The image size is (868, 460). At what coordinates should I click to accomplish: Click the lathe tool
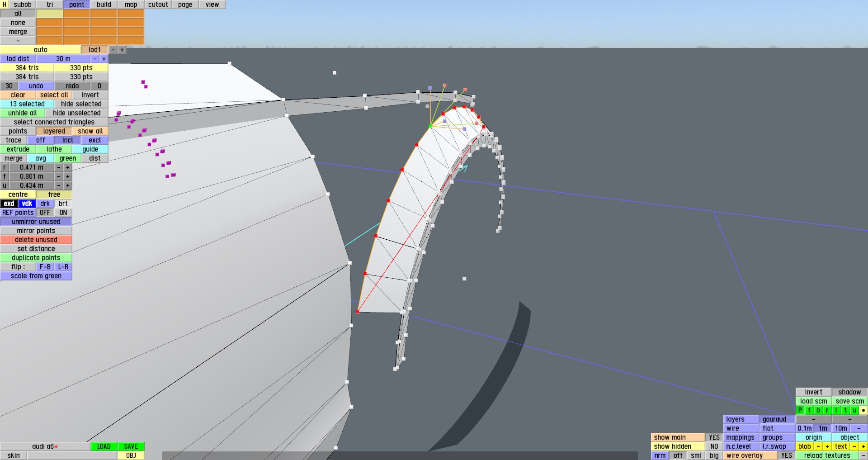(54, 149)
